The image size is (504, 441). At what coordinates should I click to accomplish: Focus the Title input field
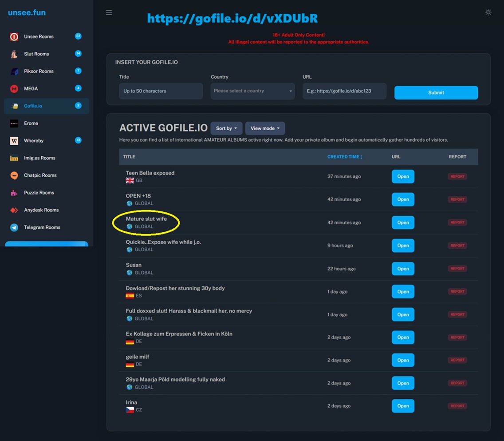pyautogui.click(x=161, y=91)
